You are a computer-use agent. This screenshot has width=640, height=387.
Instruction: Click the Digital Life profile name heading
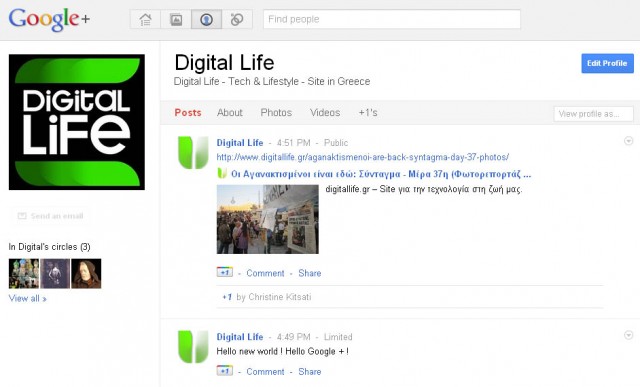[224, 63]
